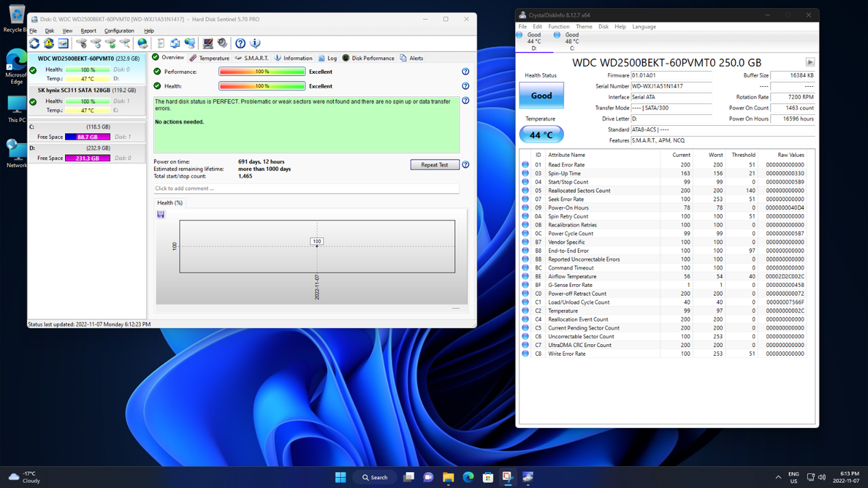Click the taskbar Search box
The width and height of the screenshot is (868, 488).
[x=375, y=477]
